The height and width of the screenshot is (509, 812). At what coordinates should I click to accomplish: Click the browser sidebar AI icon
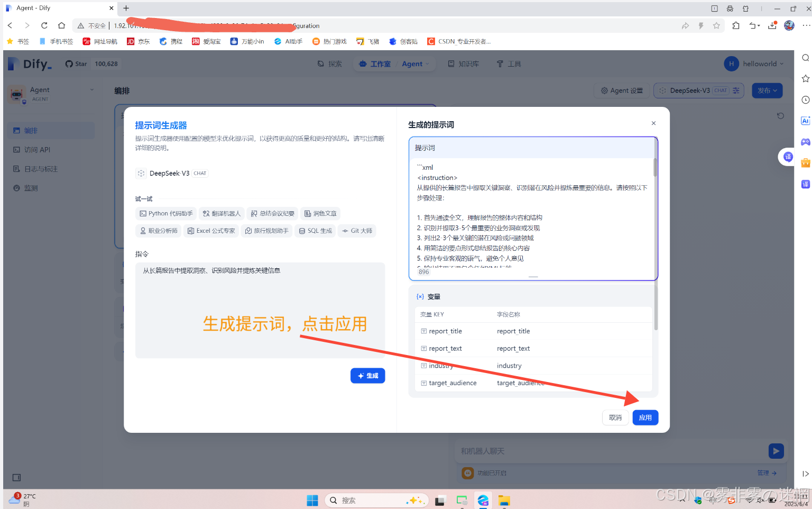(805, 121)
